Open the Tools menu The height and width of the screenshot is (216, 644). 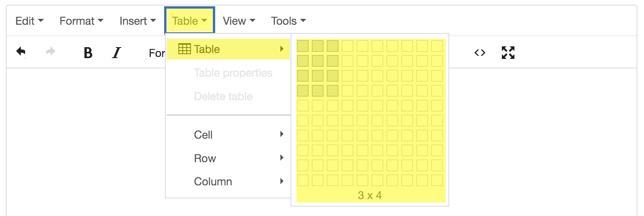point(288,21)
